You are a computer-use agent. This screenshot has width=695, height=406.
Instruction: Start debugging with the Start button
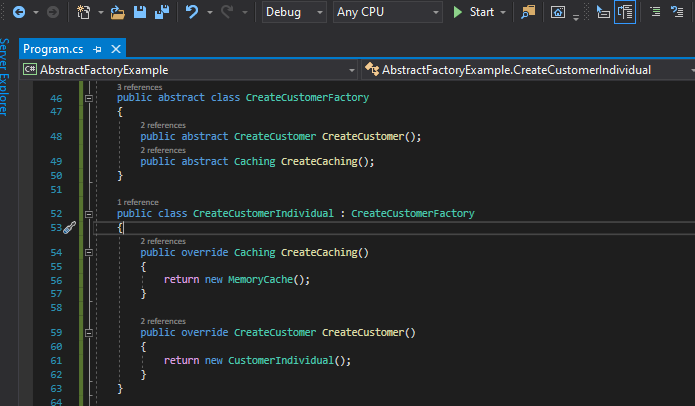point(473,12)
